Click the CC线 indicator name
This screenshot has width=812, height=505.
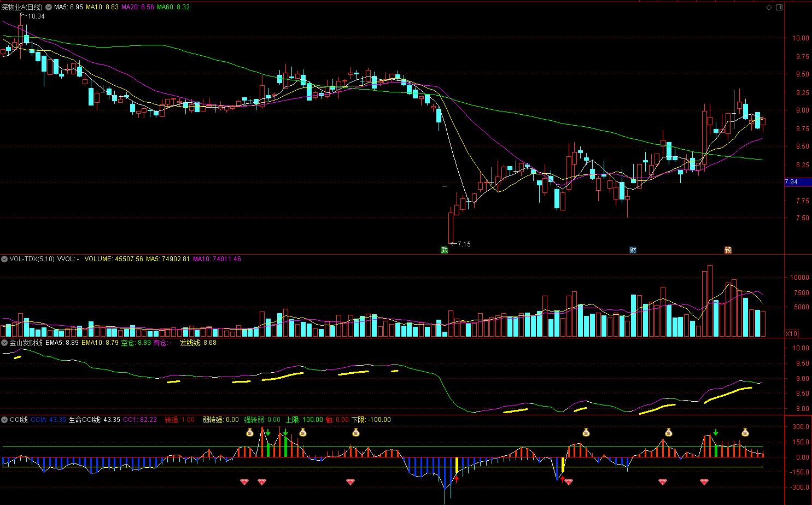tap(19, 420)
